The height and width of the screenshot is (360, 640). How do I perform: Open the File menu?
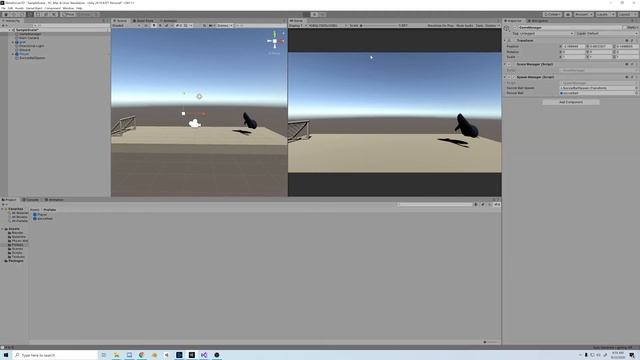4,8
